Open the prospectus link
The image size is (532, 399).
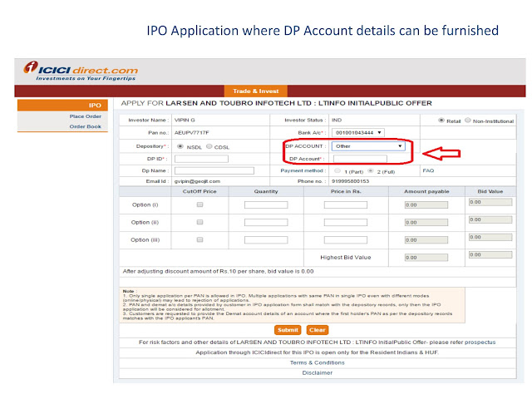[480, 342]
